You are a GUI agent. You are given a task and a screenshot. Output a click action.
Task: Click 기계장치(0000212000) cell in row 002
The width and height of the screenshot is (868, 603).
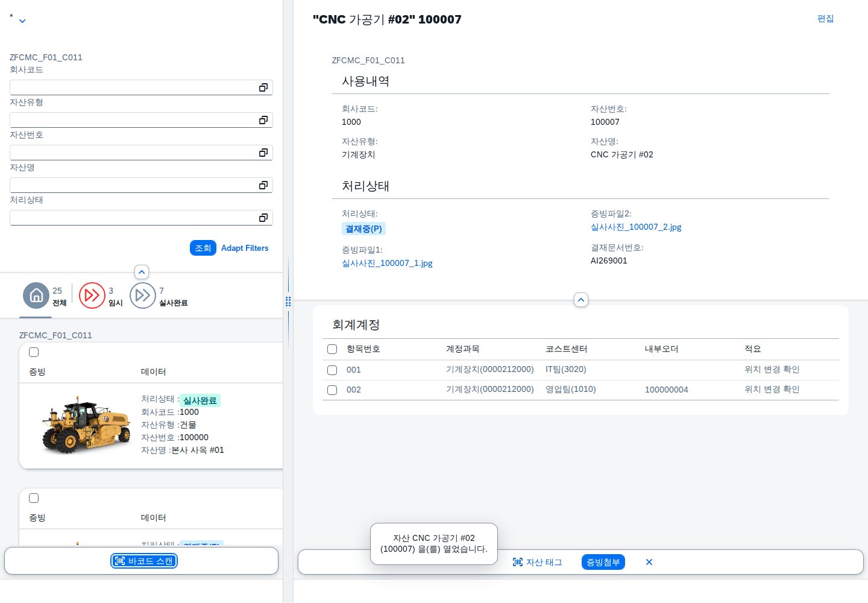coord(489,389)
